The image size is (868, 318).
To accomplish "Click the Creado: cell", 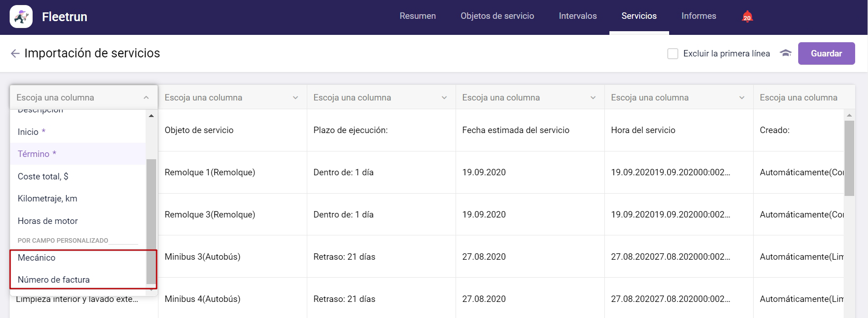I will 799,130.
